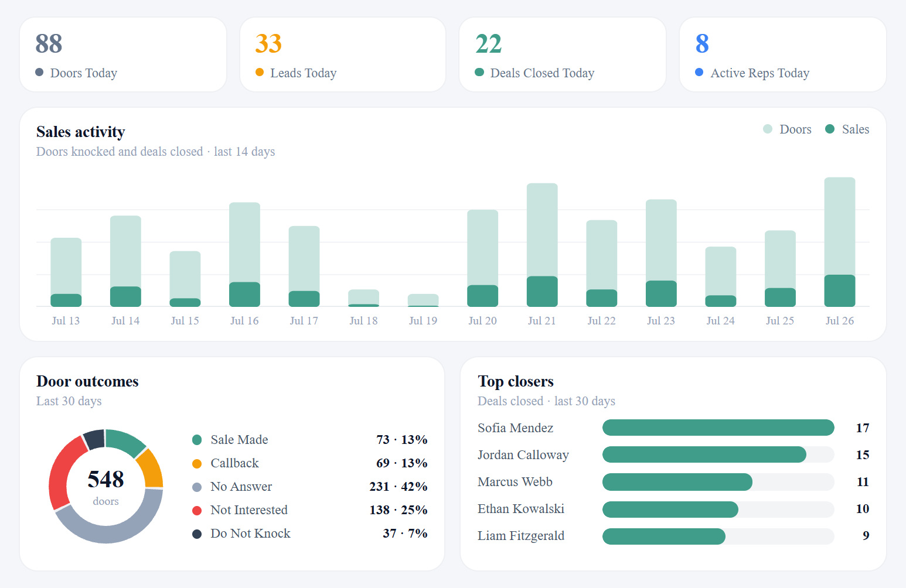Image resolution: width=906 pixels, height=588 pixels.
Task: Click Liam Fitzgerald's progress bar
Action: 718,536
